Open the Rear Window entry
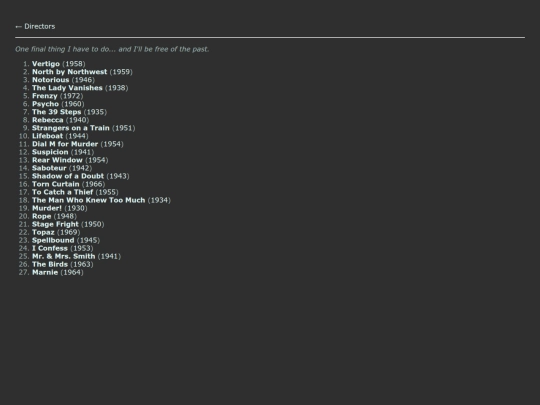The height and width of the screenshot is (405, 540). pyautogui.click(x=57, y=160)
